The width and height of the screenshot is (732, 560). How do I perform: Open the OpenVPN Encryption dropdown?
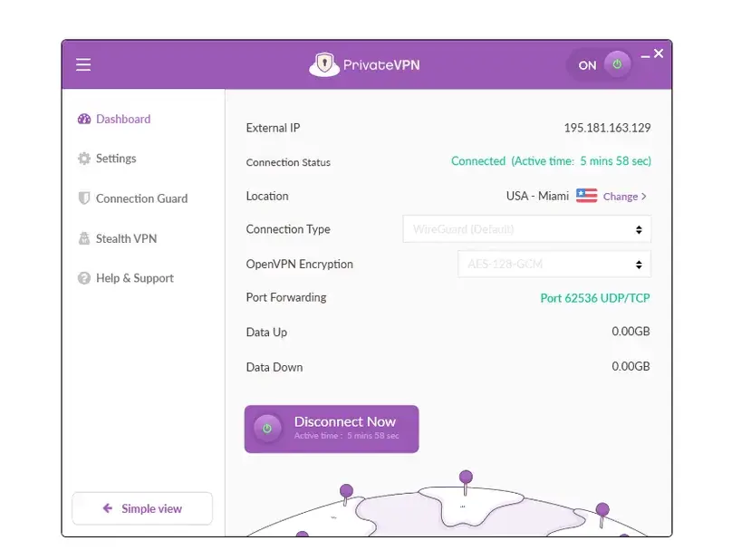[554, 265]
